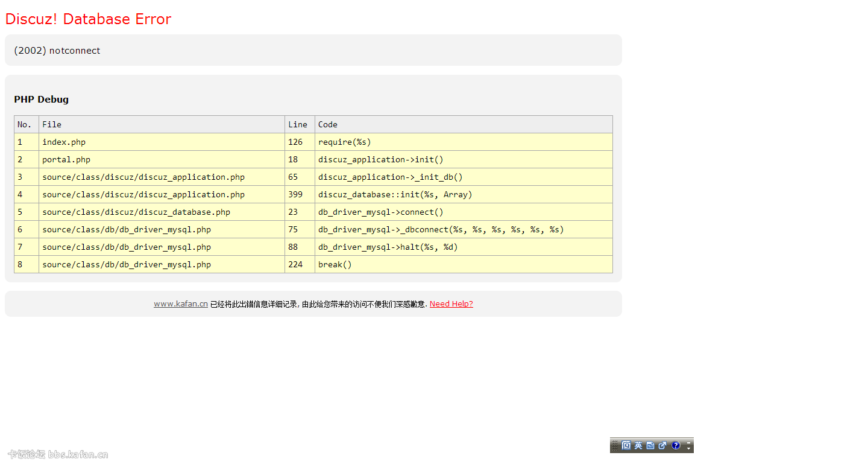Screen dimensions: 868x467
Task: Click line number 65 cell
Action: tap(300, 177)
